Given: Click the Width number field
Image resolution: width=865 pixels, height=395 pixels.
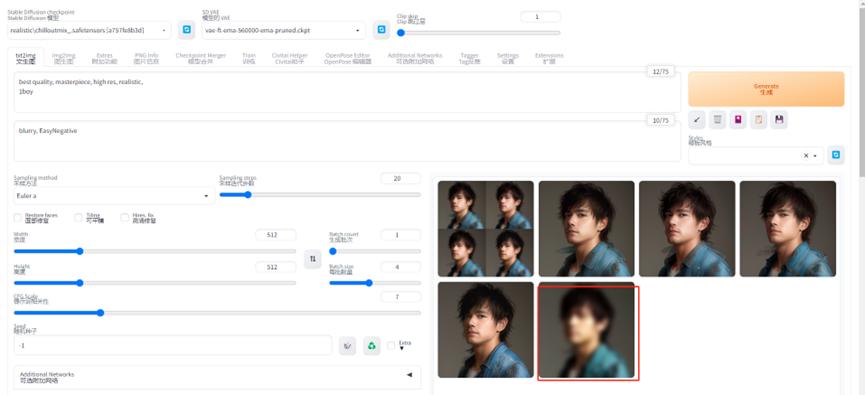Looking at the screenshot, I should tap(276, 235).
